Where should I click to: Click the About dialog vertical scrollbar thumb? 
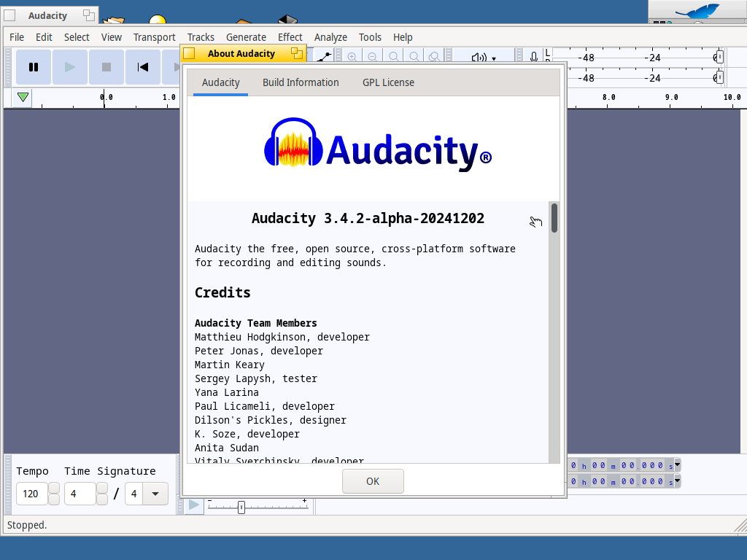(554, 218)
